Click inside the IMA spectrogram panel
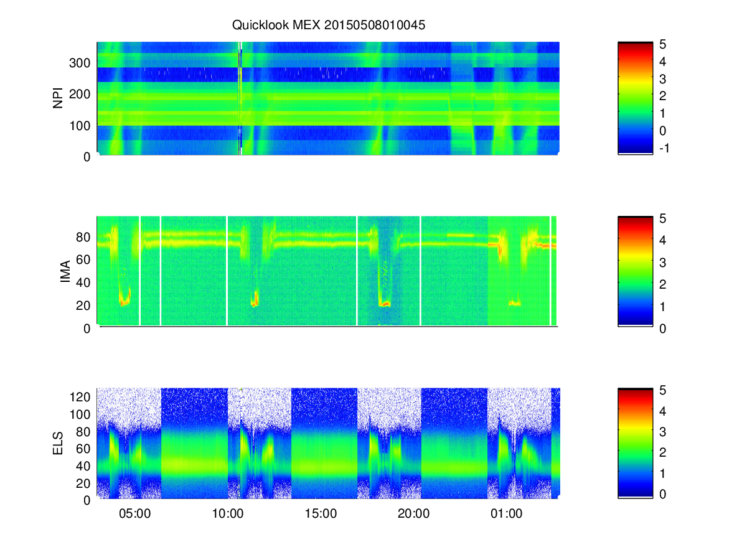The image size is (747, 560). [328, 271]
